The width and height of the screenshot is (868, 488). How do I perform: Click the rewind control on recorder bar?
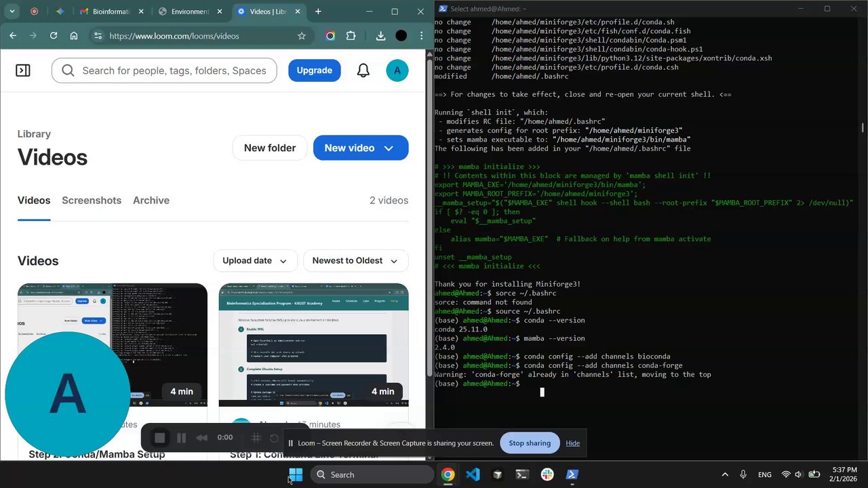[x=201, y=438]
